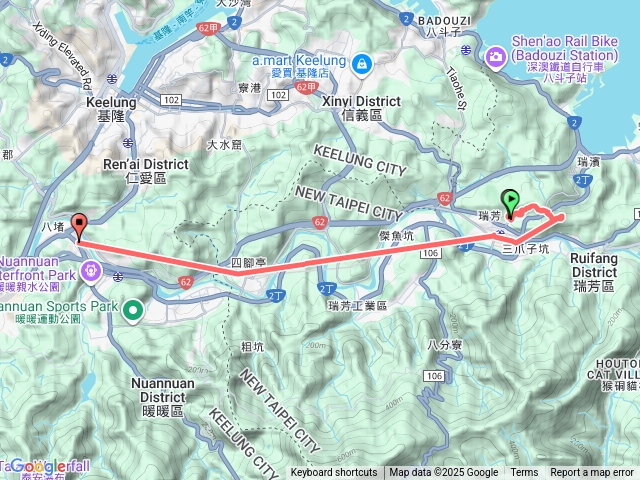Click the red end point marker
Viewport: 640px width, 480px height.
coord(79,226)
